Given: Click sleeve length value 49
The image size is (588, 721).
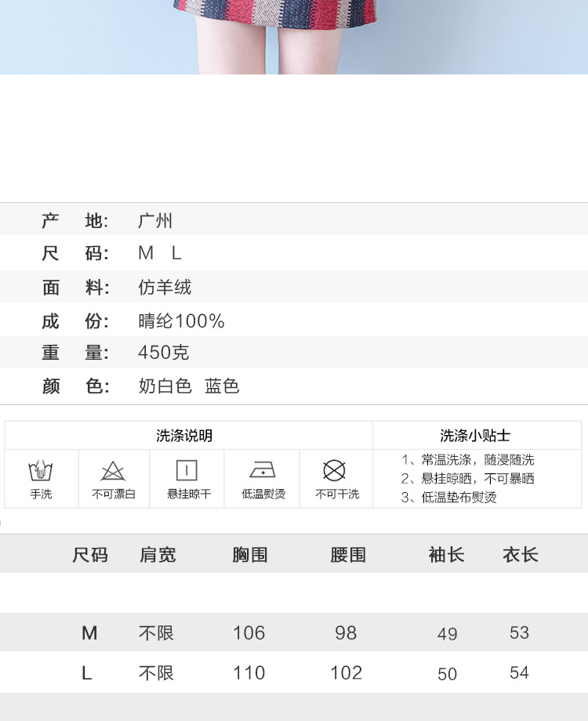Looking at the screenshot, I should [x=447, y=634].
